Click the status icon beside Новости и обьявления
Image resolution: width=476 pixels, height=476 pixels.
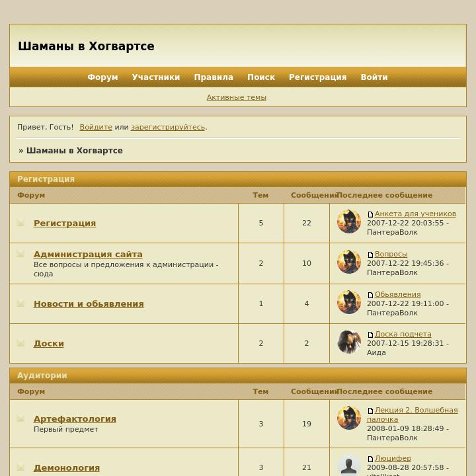(x=20, y=303)
